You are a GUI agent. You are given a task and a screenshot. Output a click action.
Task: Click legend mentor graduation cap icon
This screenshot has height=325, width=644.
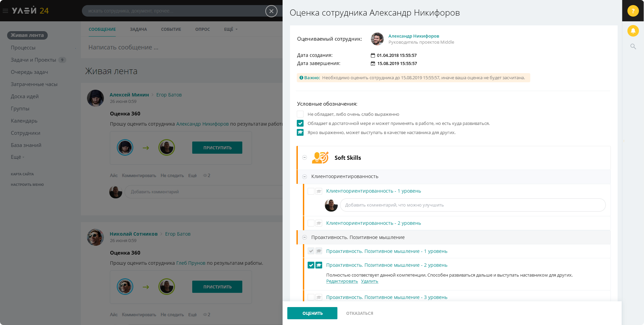click(300, 132)
